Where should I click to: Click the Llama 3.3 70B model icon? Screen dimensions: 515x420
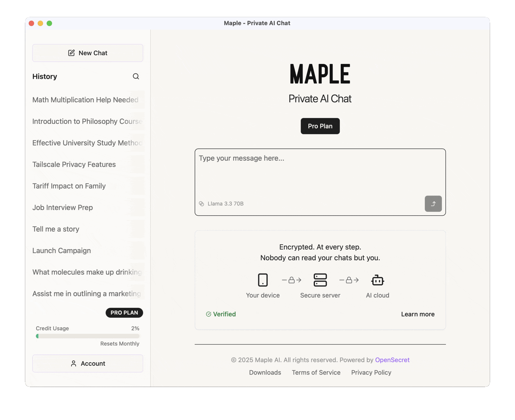[201, 204]
